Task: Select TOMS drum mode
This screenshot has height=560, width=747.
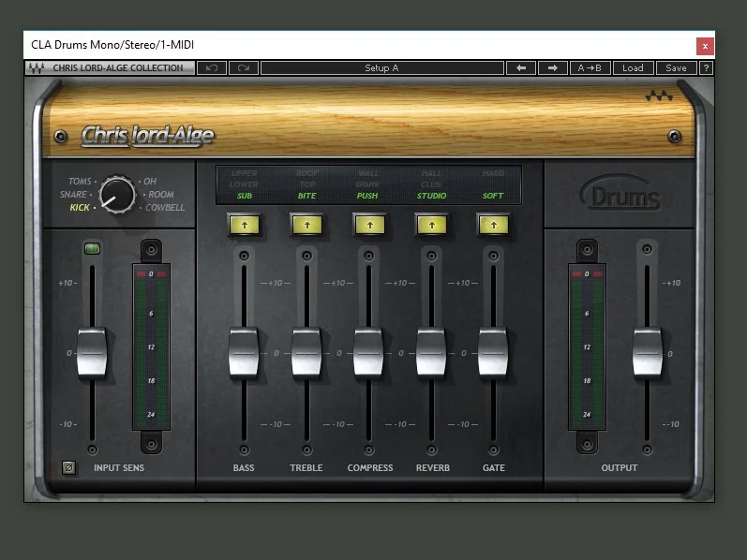Action: [x=80, y=182]
